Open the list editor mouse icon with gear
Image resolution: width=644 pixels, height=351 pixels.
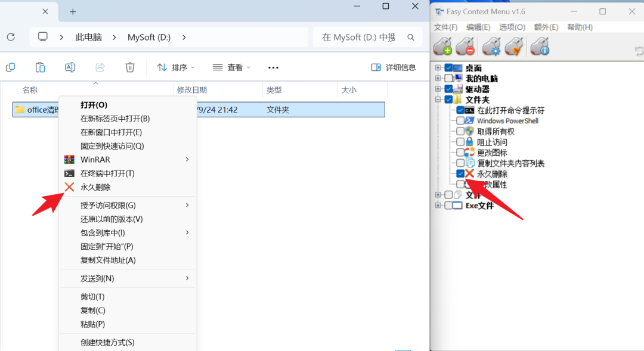click(x=491, y=46)
